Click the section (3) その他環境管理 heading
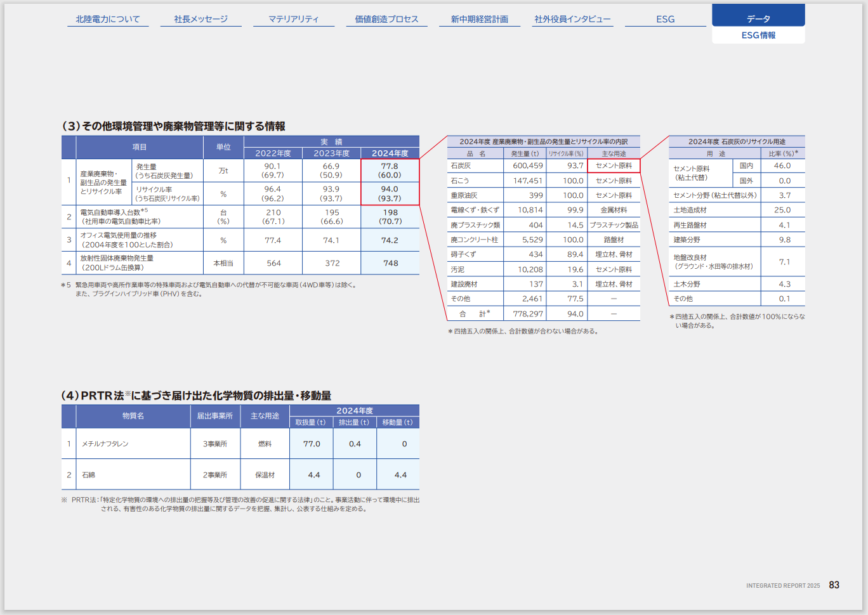868x615 pixels. pyautogui.click(x=173, y=126)
